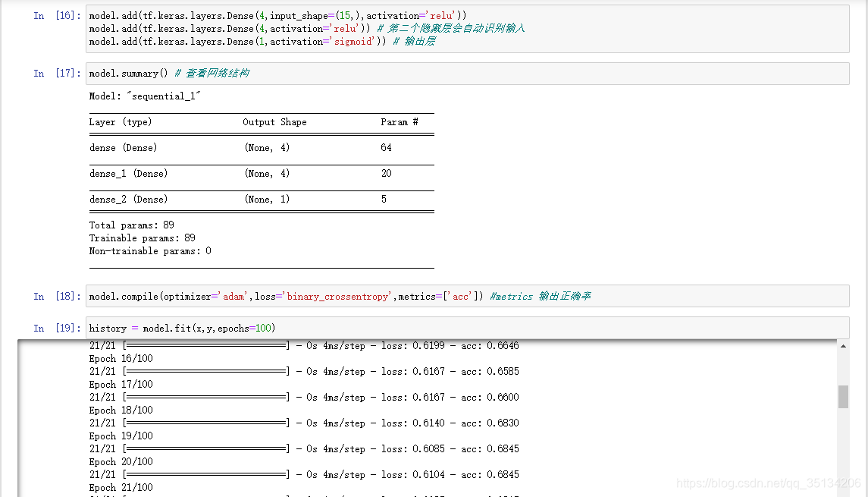Screen dimensions: 868x497
Task: Click the Epoch 21/100 output line
Action: tap(121, 488)
